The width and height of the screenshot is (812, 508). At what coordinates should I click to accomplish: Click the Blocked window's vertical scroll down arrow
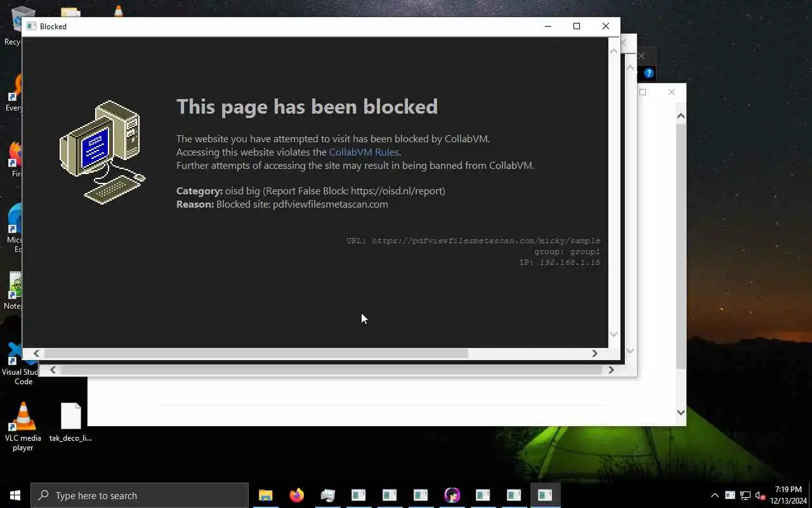pyautogui.click(x=613, y=334)
